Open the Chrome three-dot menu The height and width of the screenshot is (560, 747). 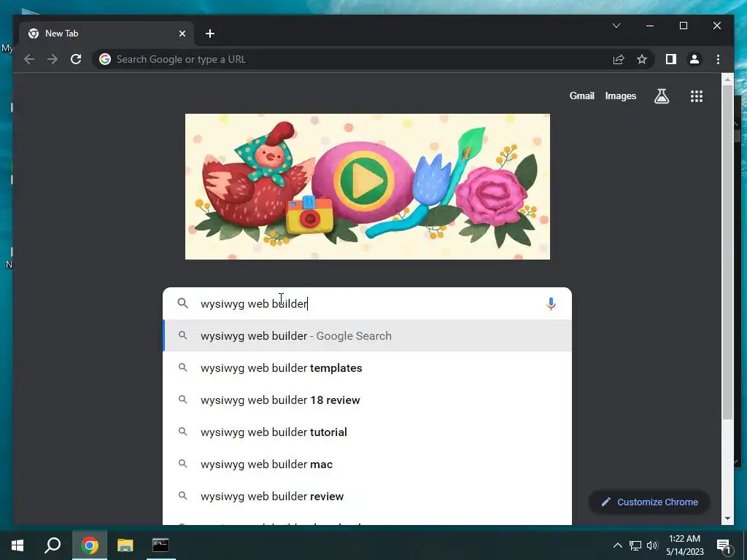click(718, 59)
